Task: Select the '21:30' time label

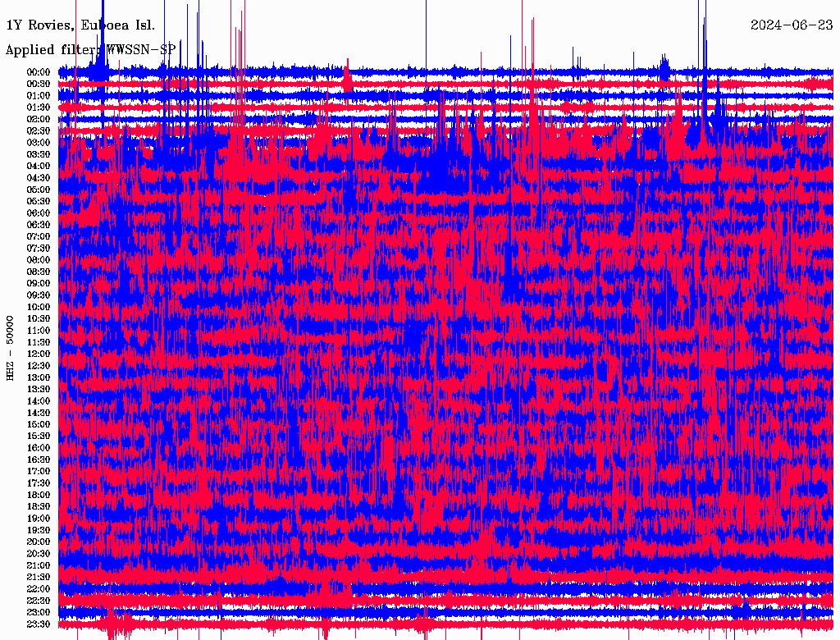Action: coord(39,578)
